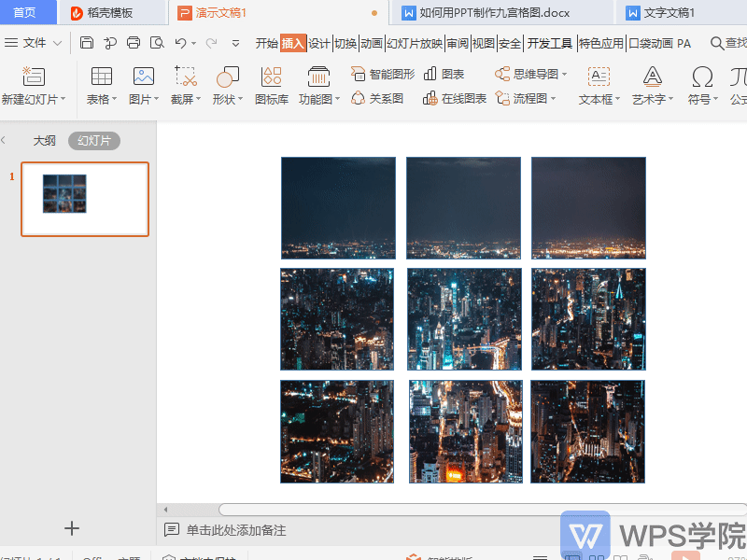
Task: Open the 首页 home tab
Action: point(28,12)
